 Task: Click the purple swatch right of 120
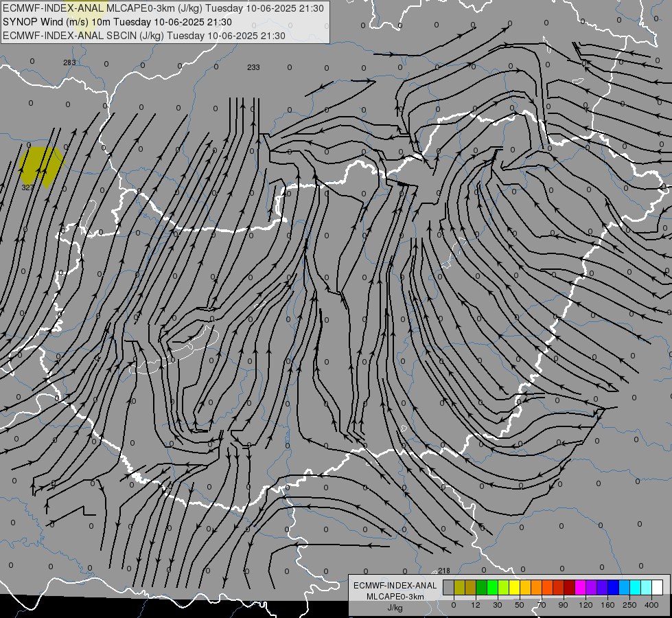coord(592,587)
